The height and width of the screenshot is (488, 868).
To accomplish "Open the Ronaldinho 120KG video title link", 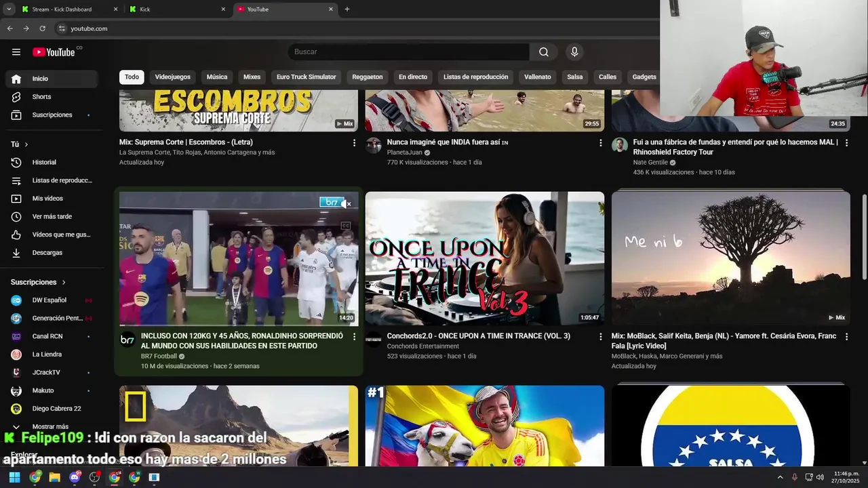I will coord(242,341).
